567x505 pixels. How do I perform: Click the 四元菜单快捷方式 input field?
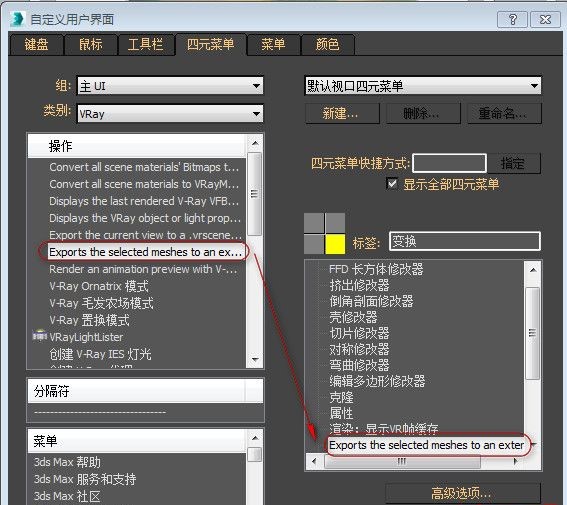(x=449, y=163)
